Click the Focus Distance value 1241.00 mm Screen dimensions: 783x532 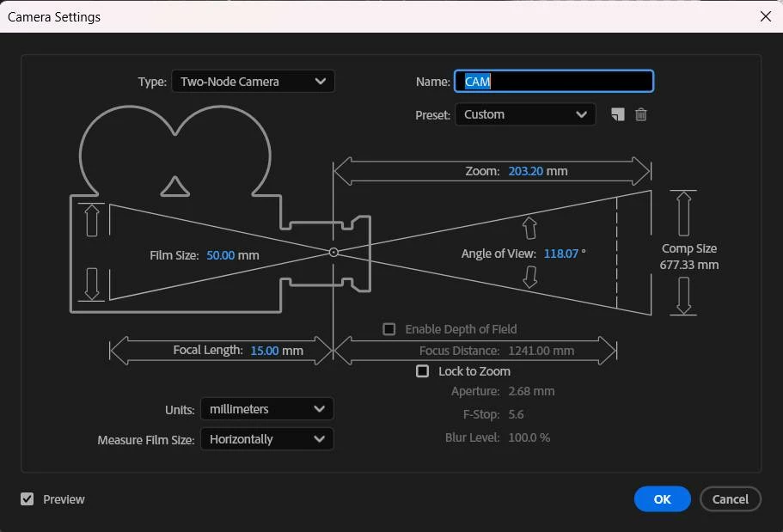tap(541, 351)
